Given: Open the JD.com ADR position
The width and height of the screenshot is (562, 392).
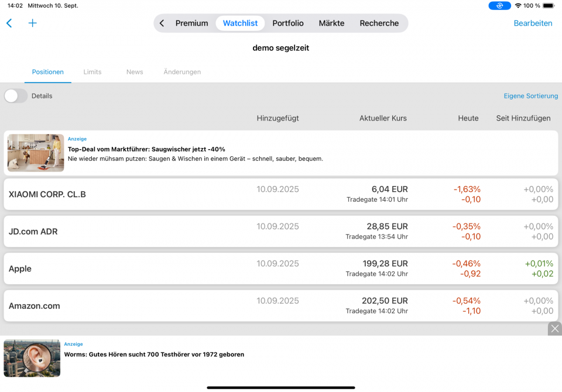Looking at the screenshot, I should click(281, 232).
